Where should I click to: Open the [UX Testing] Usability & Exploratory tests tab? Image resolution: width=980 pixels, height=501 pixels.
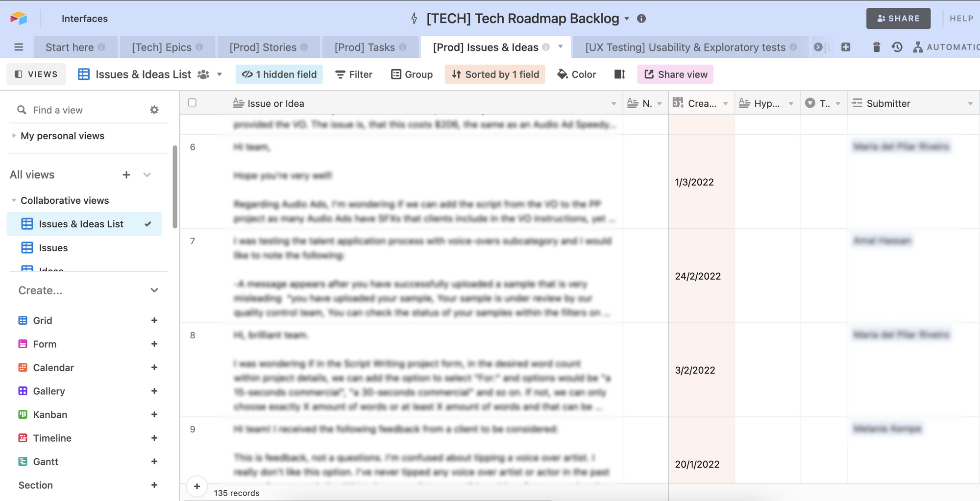690,47
